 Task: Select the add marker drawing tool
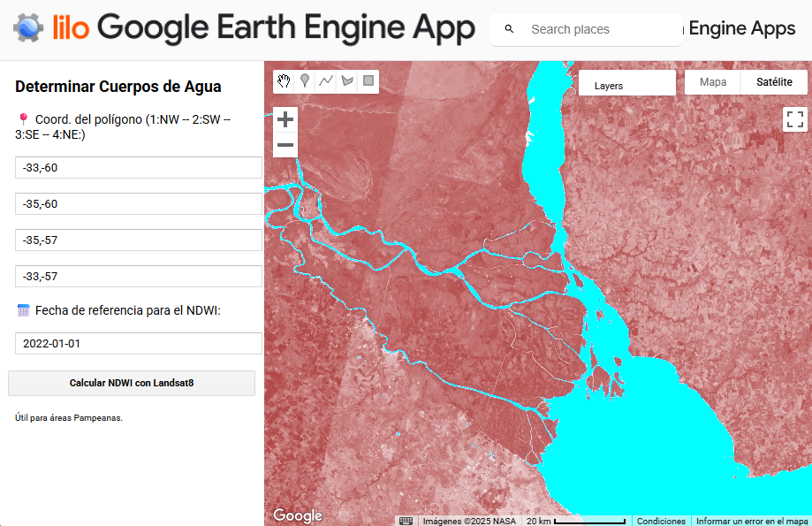coord(305,81)
